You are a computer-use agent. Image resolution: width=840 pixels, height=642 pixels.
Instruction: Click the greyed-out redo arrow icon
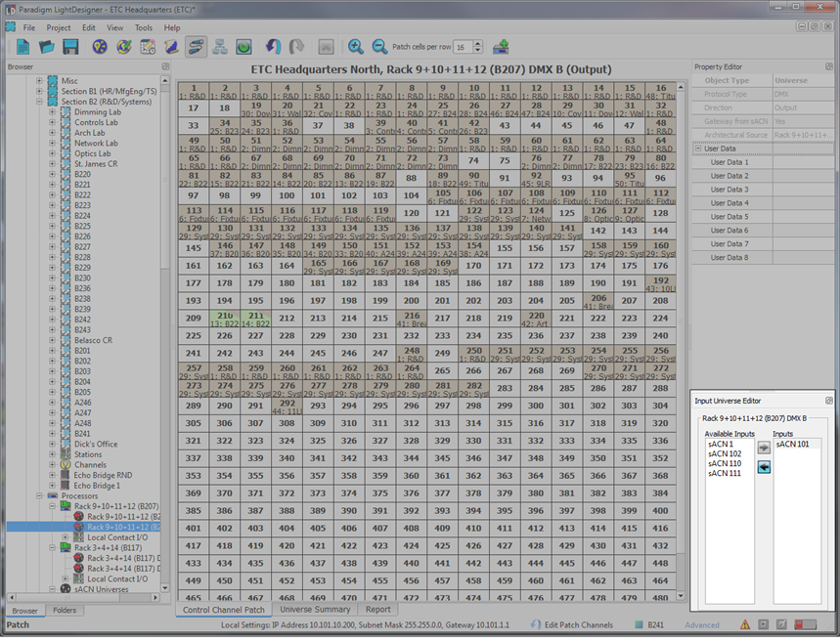(x=296, y=47)
